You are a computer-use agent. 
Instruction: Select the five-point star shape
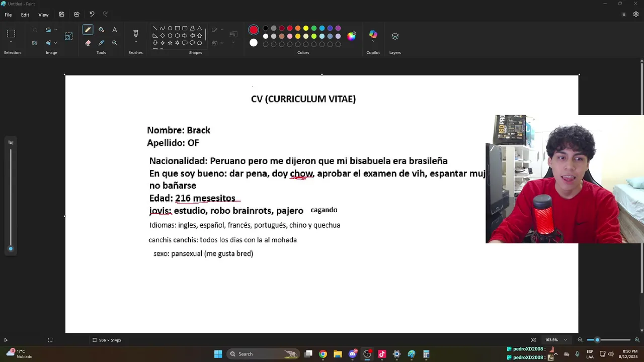click(170, 43)
